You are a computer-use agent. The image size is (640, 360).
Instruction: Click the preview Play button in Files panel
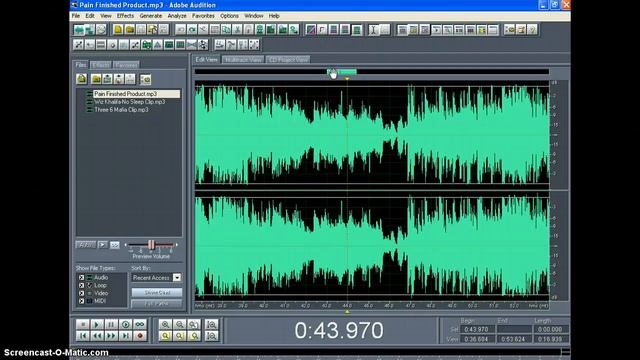pos(103,245)
